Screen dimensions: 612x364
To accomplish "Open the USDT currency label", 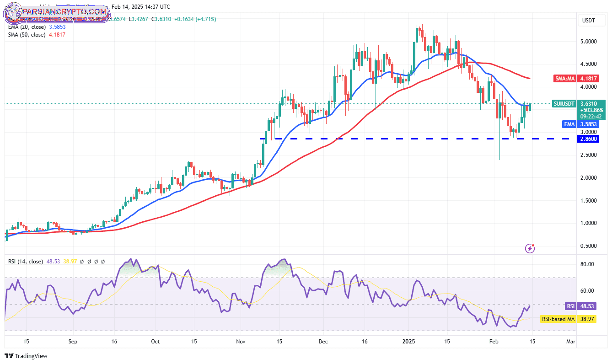I will (588, 21).
